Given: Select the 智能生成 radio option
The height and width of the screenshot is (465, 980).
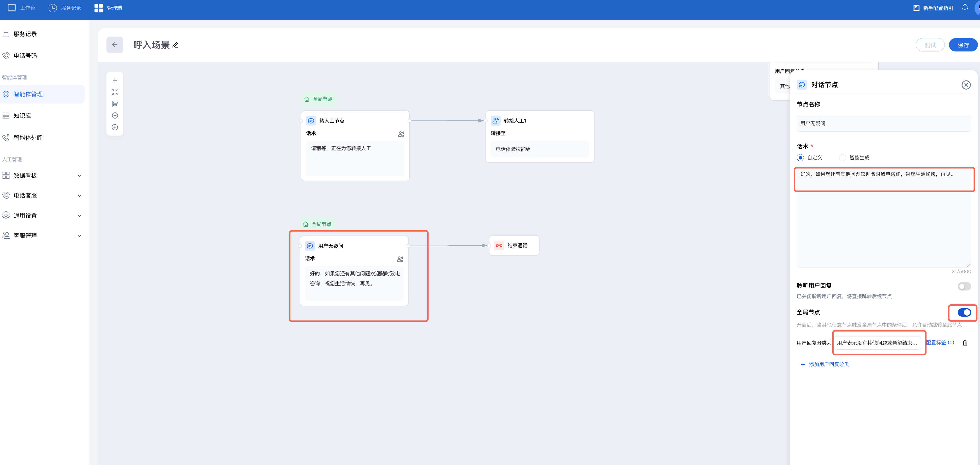Looking at the screenshot, I should point(842,158).
